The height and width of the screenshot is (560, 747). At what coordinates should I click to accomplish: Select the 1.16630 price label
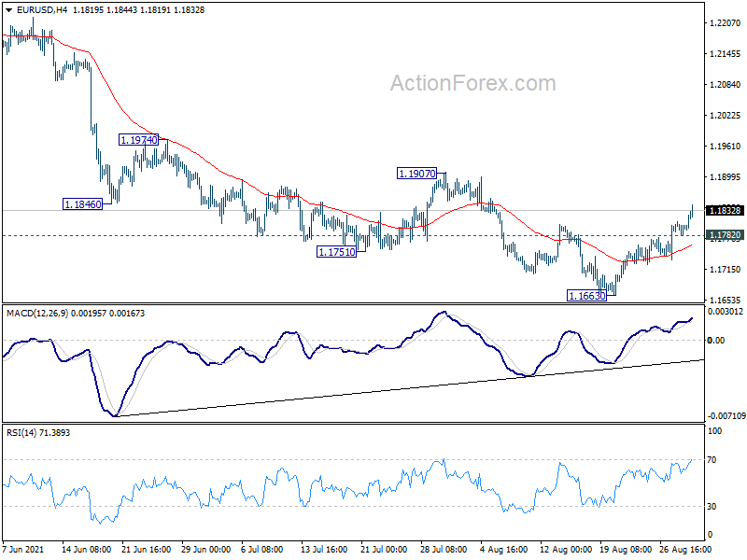587,296
